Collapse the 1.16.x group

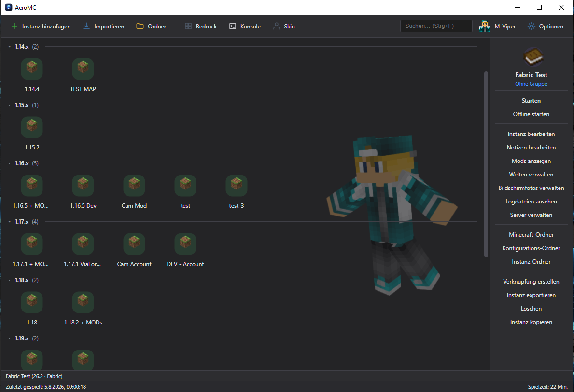10,163
